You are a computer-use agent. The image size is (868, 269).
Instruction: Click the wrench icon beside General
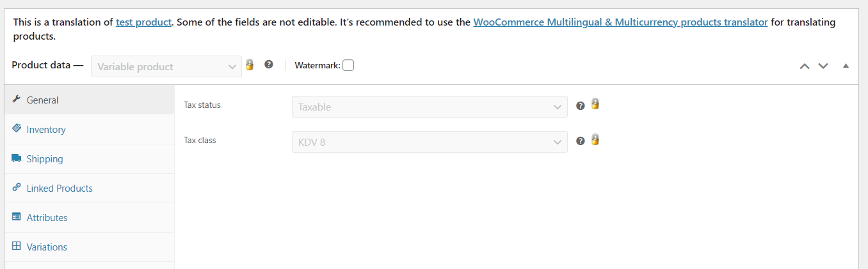pyautogui.click(x=17, y=100)
